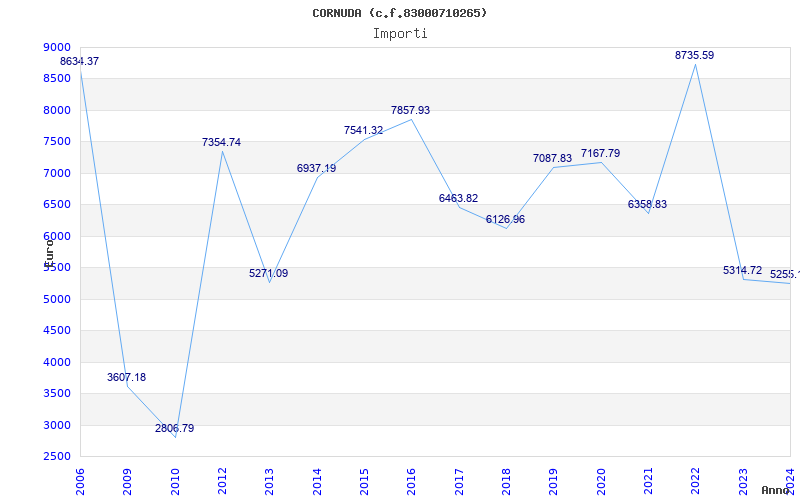The image size is (800, 500).
Task: Click the x-axis year label 2012
Action: 222,482
